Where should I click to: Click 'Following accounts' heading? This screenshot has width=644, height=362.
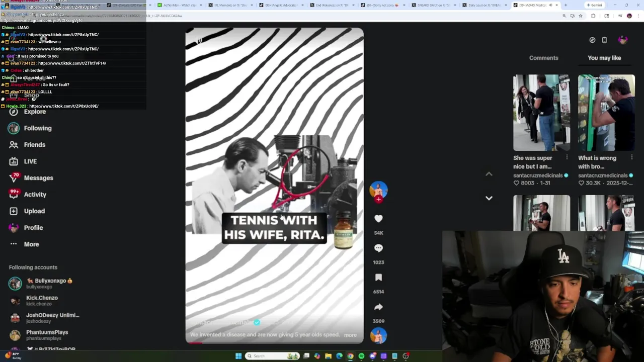pyautogui.click(x=33, y=267)
